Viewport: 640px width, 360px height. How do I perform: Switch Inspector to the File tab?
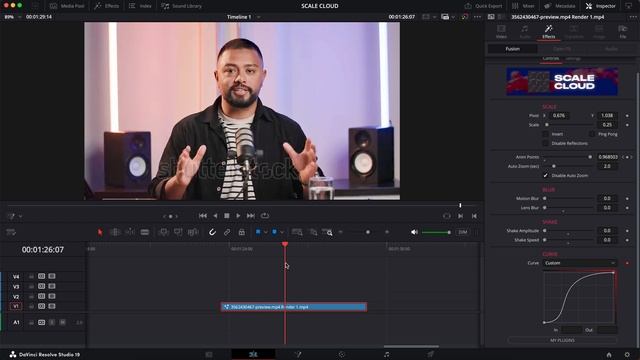(x=622, y=31)
